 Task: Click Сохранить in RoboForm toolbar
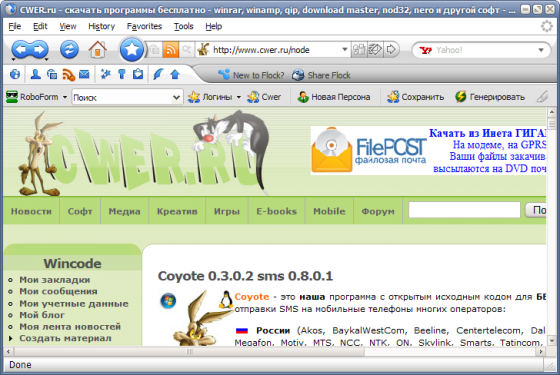(415, 97)
